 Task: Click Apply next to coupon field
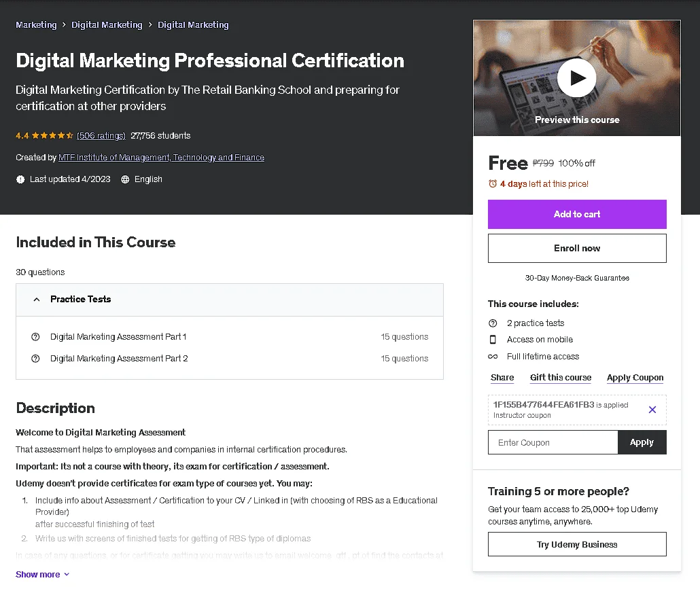[642, 442]
